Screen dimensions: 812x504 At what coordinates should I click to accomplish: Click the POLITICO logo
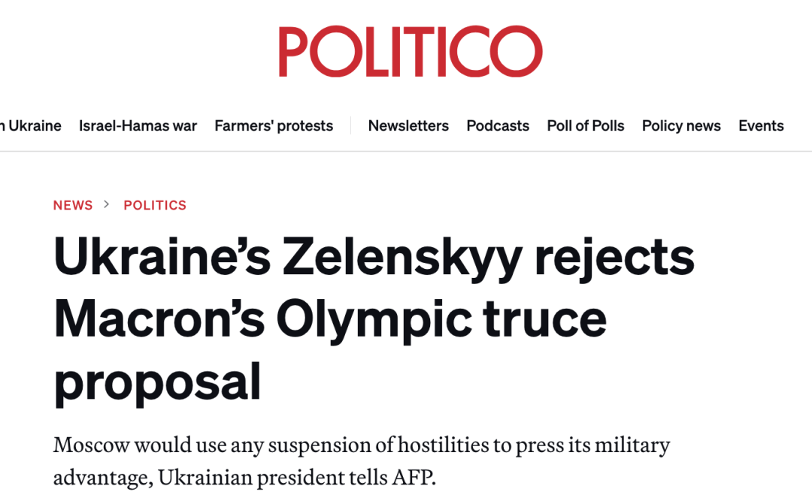pos(410,52)
